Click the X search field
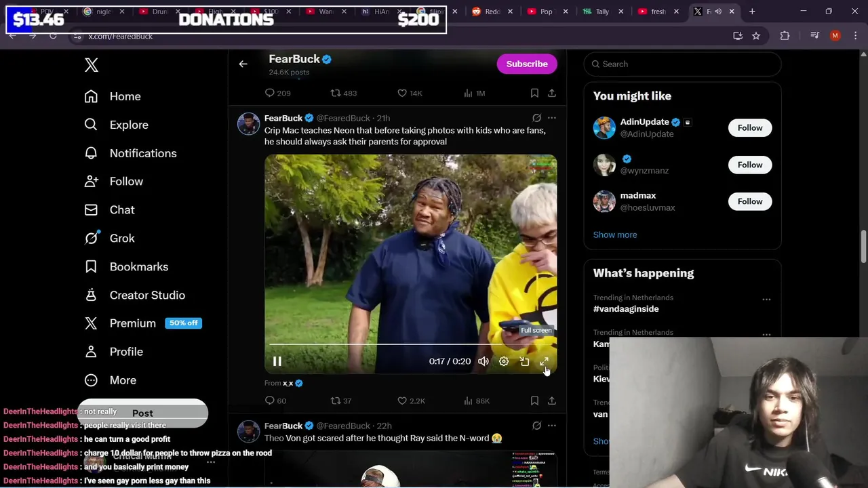 [682, 64]
